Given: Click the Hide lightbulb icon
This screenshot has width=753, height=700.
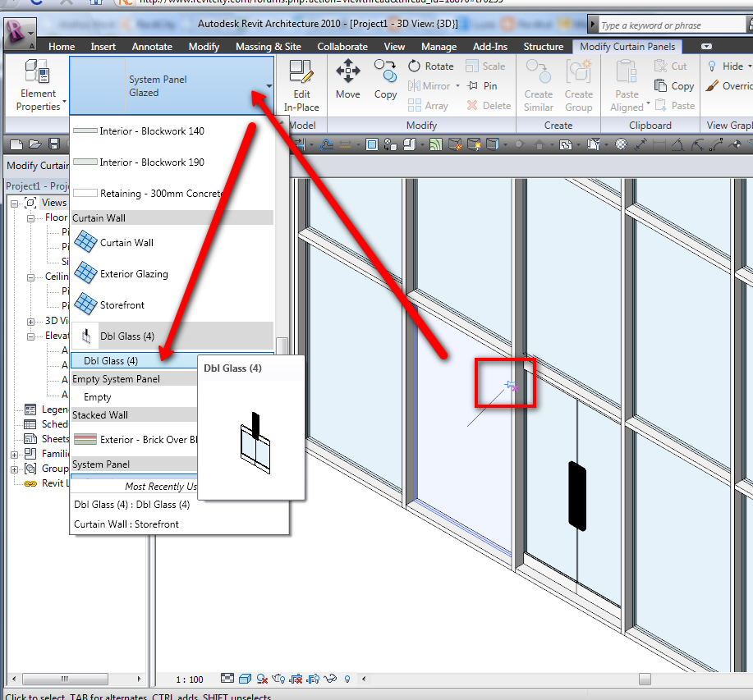Looking at the screenshot, I should coord(712,66).
